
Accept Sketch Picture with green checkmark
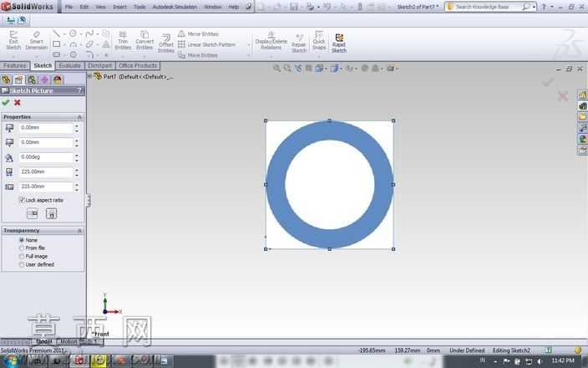tap(6, 103)
